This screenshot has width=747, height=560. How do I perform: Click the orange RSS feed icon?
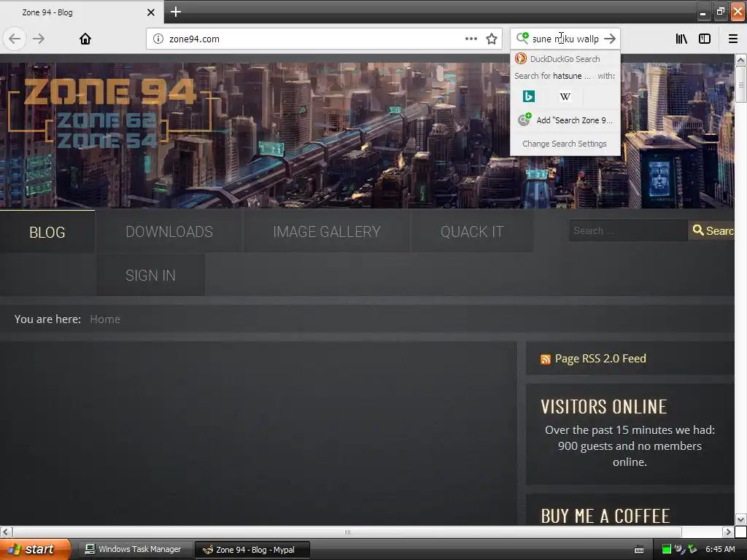point(546,359)
